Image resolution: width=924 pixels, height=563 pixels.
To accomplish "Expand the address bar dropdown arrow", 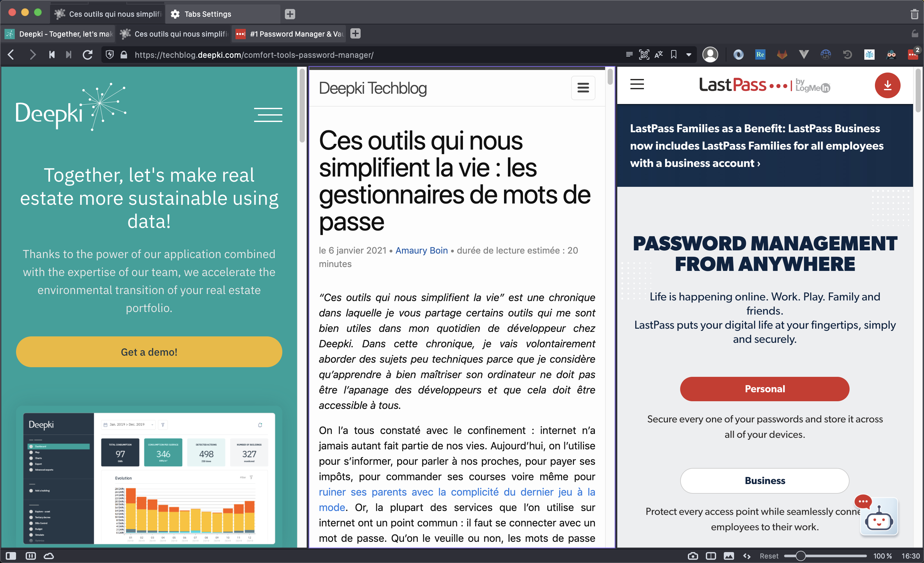I will coord(689,55).
